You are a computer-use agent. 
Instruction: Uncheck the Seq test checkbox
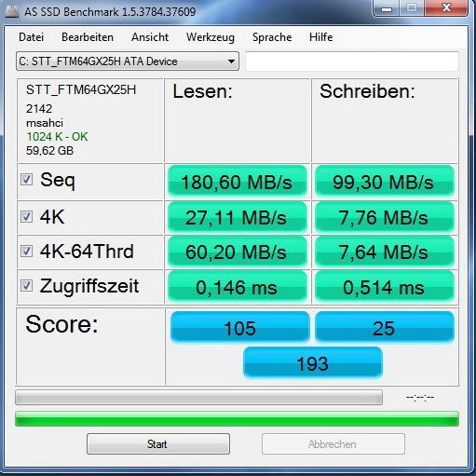click(26, 180)
